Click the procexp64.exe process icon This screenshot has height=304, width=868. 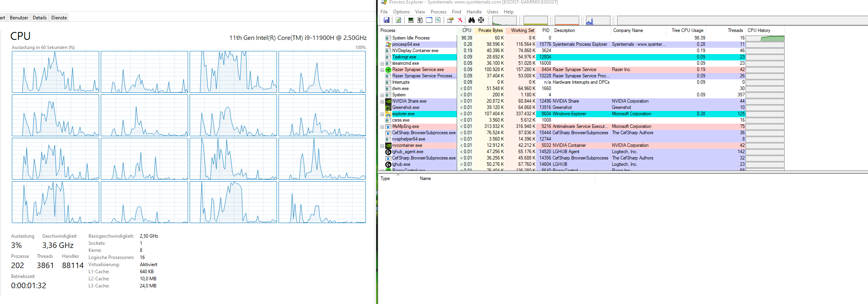(388, 44)
